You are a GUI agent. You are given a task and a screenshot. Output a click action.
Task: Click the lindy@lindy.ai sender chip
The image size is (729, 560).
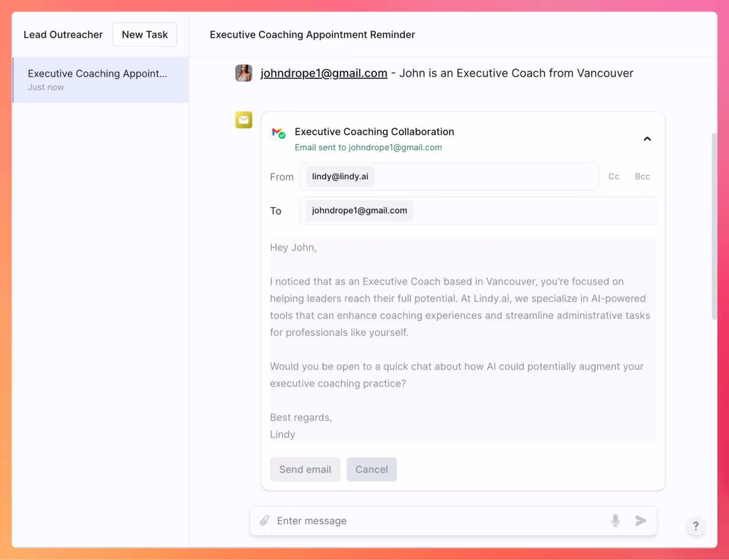point(340,176)
